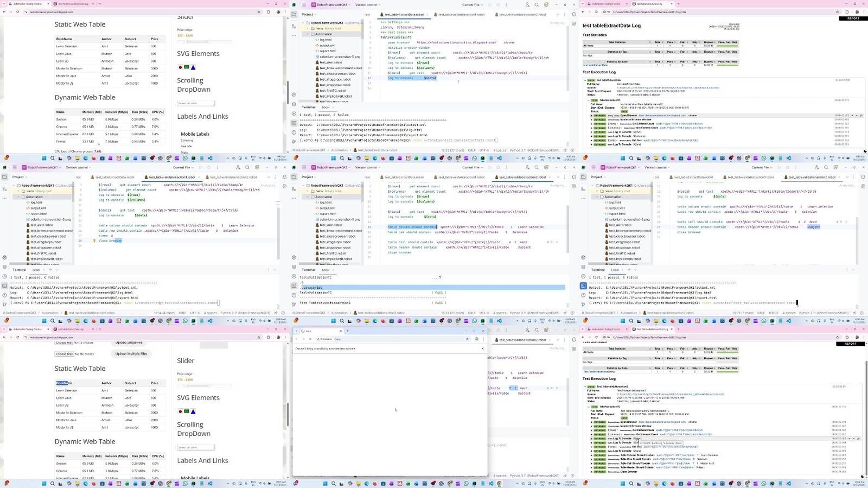Open Version control dropdown, PyCharm editing test_tableExtractData.robot
The width and height of the screenshot is (868, 488).
coord(368,4)
